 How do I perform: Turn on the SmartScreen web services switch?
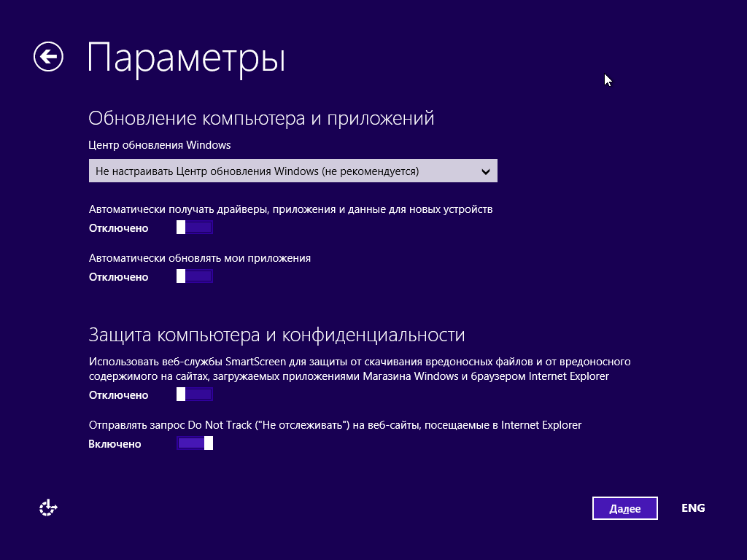tap(194, 394)
